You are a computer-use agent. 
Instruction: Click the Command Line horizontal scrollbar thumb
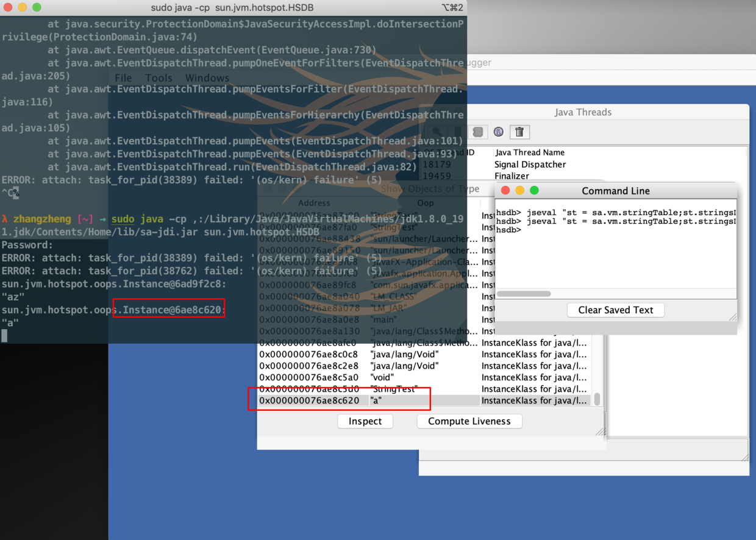[524, 294]
